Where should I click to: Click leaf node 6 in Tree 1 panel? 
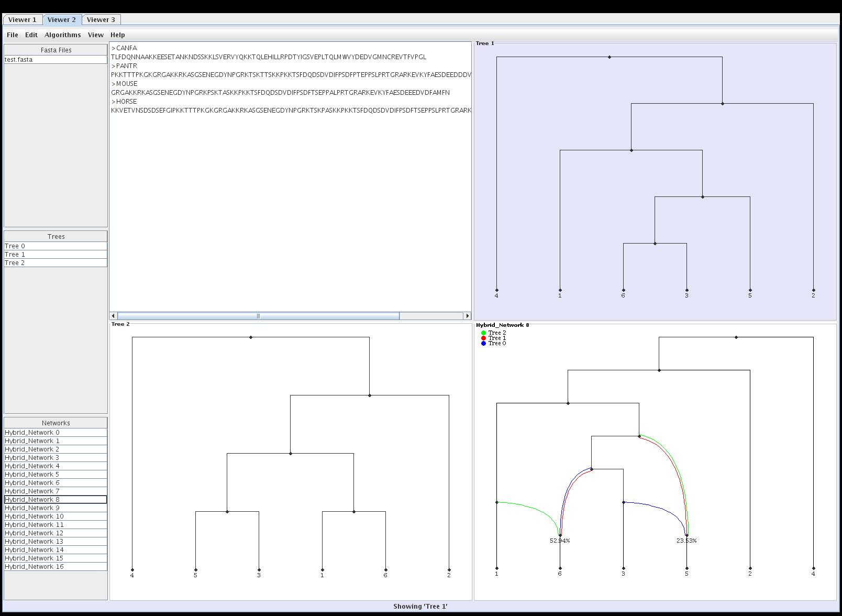click(624, 290)
